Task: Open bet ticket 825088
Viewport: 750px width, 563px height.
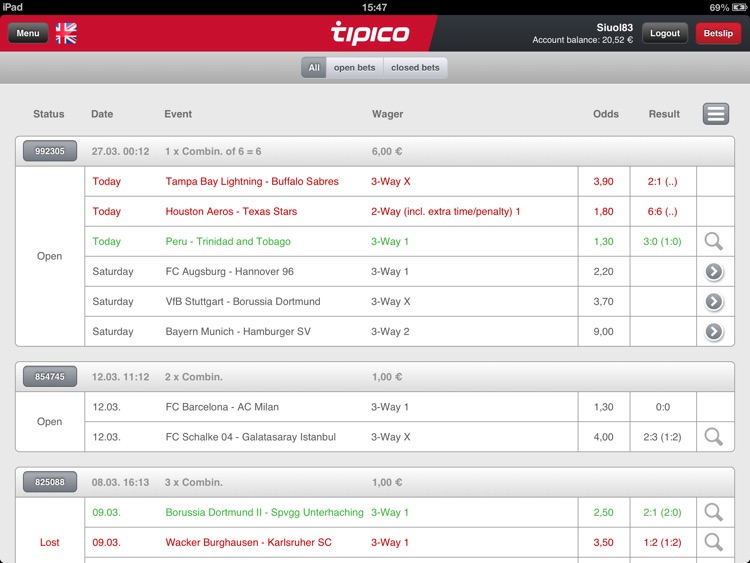Action: click(x=50, y=482)
